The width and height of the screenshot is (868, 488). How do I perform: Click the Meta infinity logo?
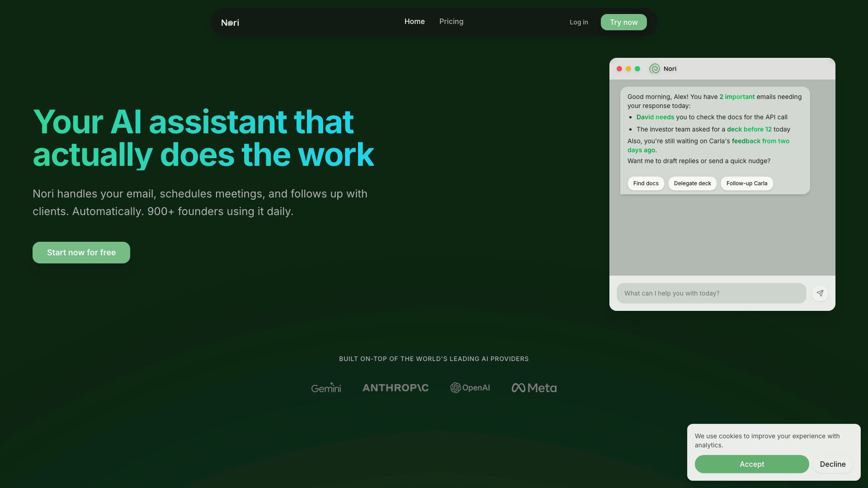(x=534, y=387)
